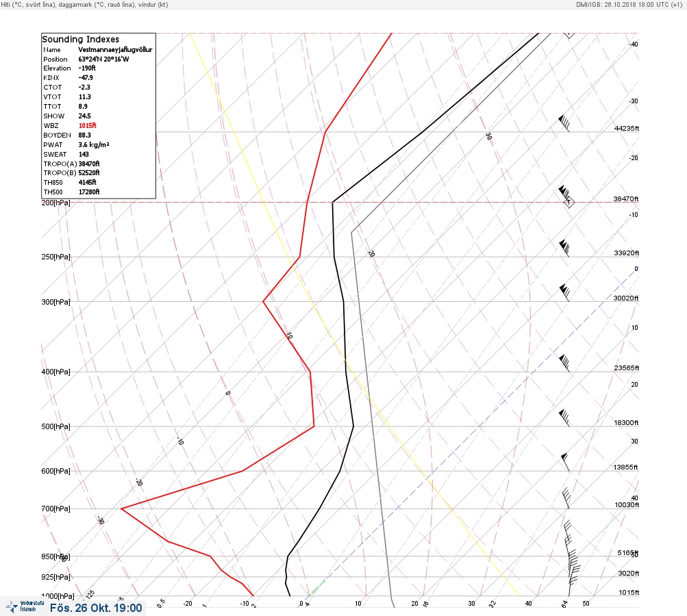The image size is (687, 616).
Task: Click the 600[hPa] pressure label
Action: pos(55,471)
